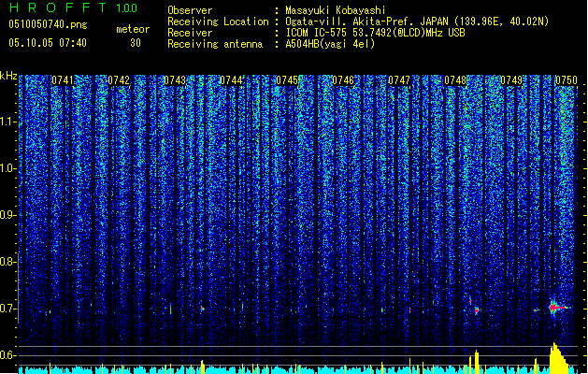588x374 pixels.
Task: Click the ICOM IC-575 receiver details
Action: pyautogui.click(x=375, y=33)
